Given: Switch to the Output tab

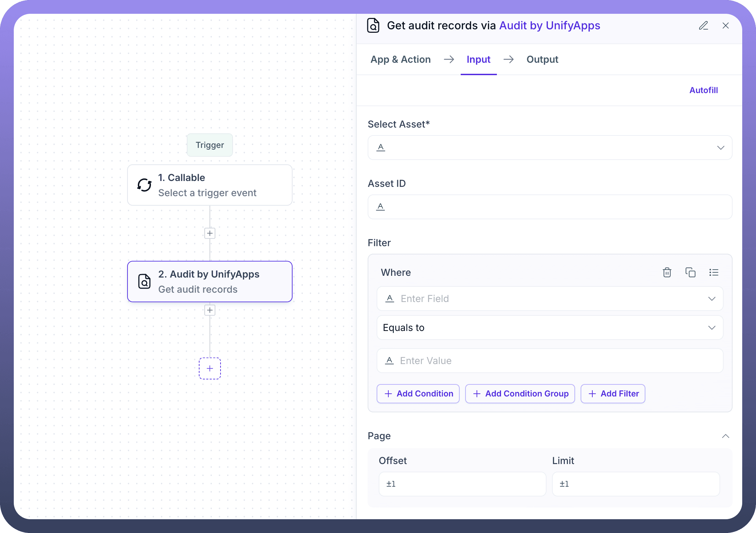Looking at the screenshot, I should coord(542,59).
